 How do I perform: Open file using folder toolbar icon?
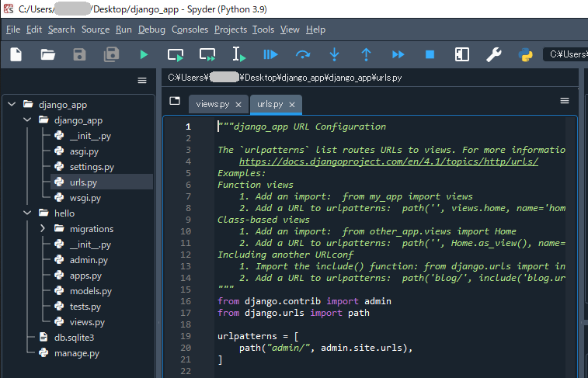47,54
